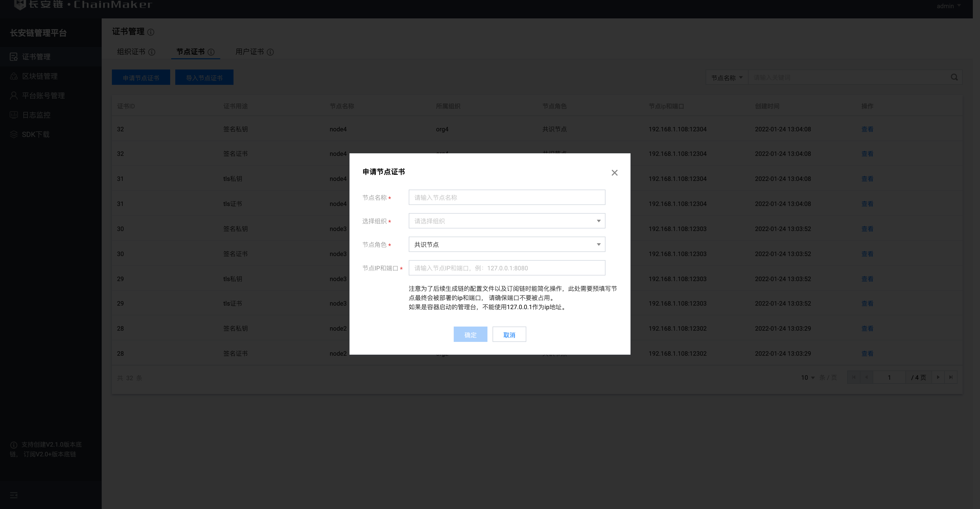Click the info icon next to 组织证书
This screenshot has height=509, width=980.
(152, 52)
